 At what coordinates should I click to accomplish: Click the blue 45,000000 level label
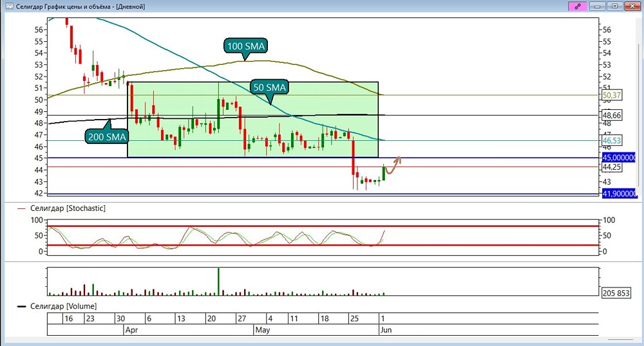click(x=618, y=158)
